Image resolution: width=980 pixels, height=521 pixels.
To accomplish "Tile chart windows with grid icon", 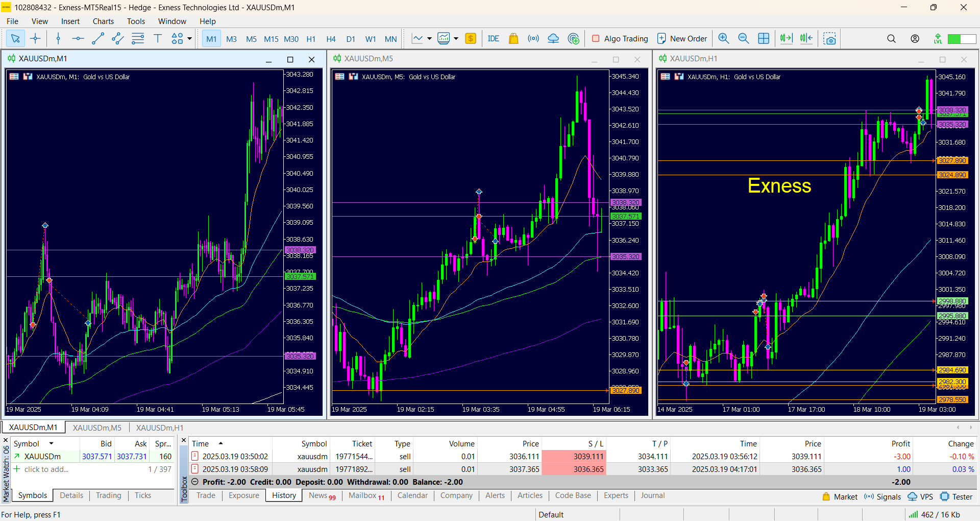I will [764, 38].
